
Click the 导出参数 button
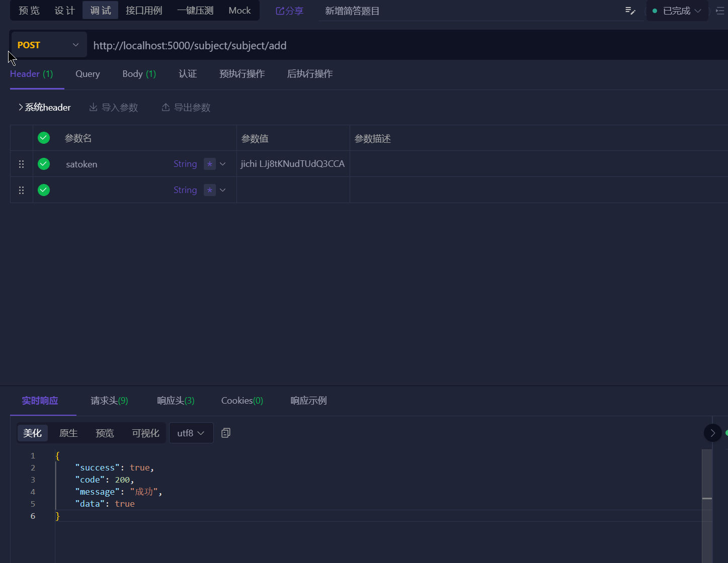tap(186, 107)
